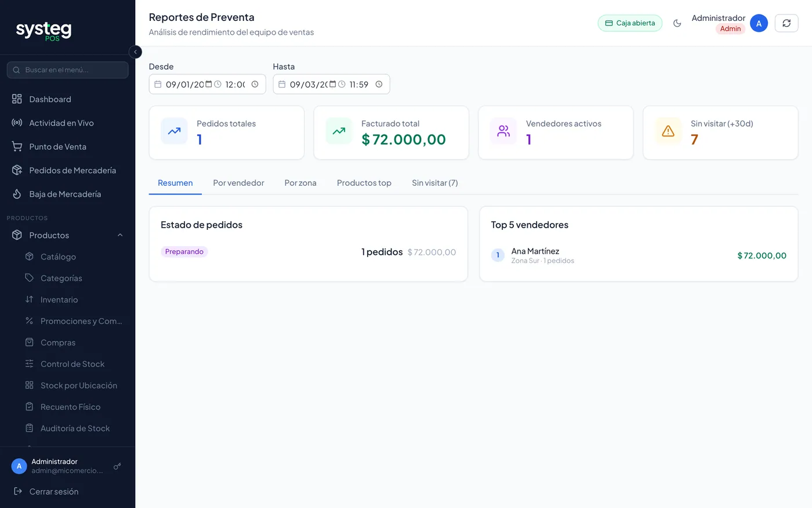
Task: Click vendor name Ana Martínez
Action: coord(535,251)
